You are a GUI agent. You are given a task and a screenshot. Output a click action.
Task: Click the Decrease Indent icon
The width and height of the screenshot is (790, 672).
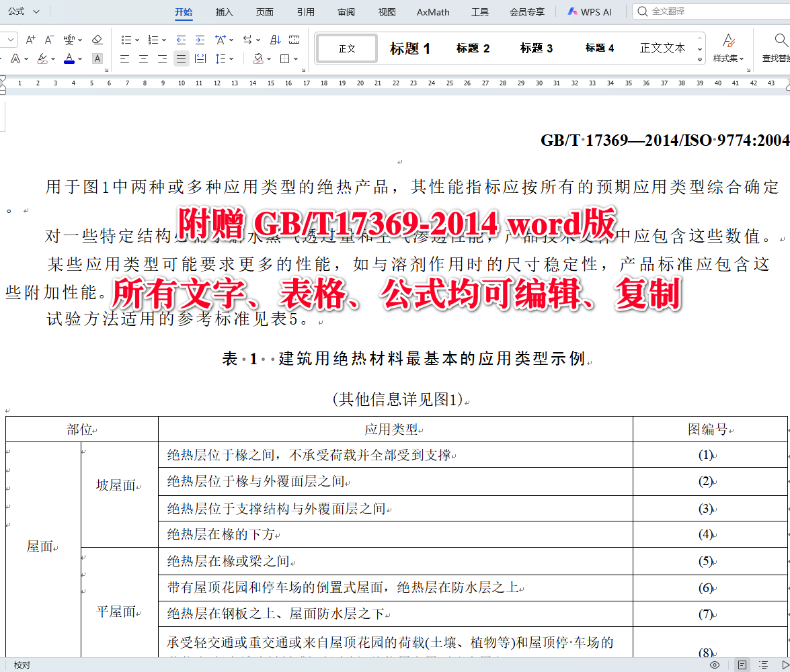coord(180,40)
